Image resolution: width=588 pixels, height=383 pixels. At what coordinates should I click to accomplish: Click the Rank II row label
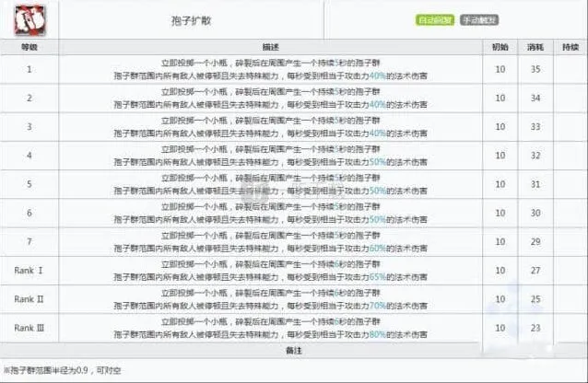tap(29, 299)
